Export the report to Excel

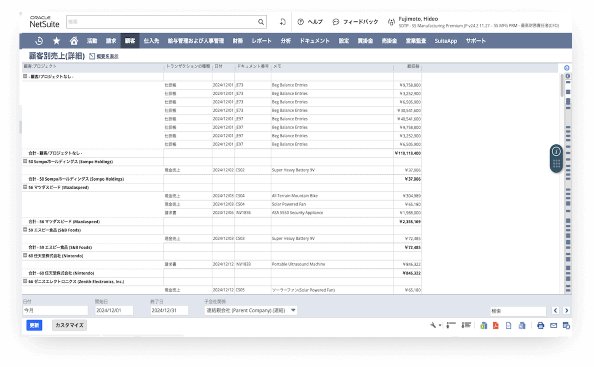483,325
